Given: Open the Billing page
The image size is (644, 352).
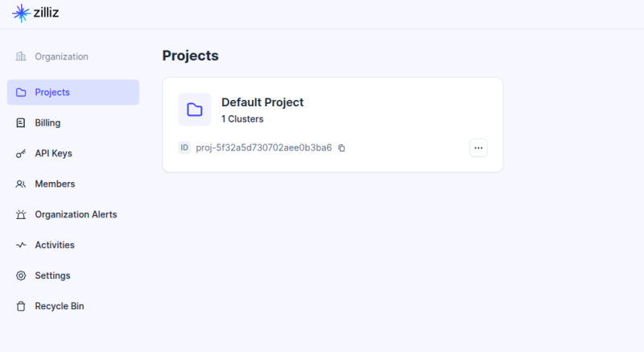Looking at the screenshot, I should 47,122.
